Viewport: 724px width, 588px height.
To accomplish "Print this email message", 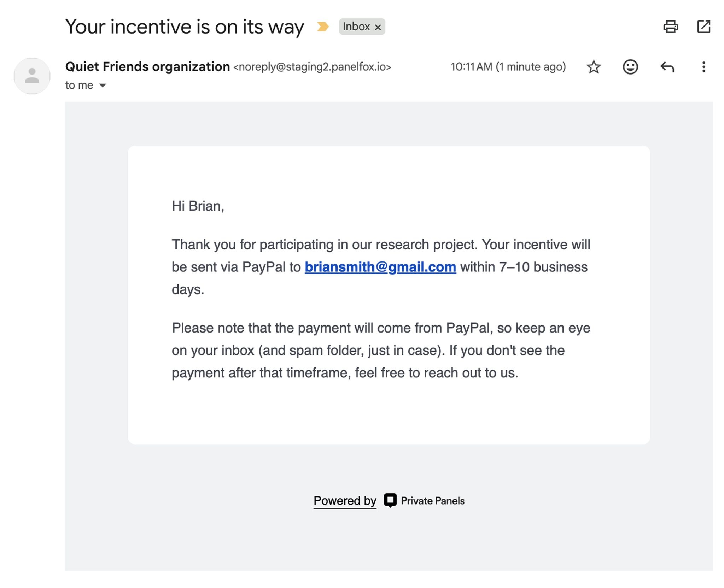I will point(670,27).
